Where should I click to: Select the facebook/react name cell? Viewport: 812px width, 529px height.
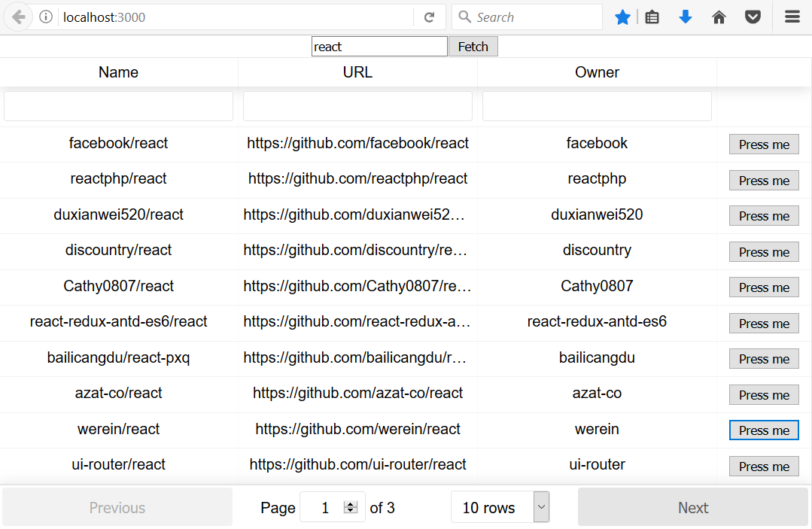tap(119, 144)
